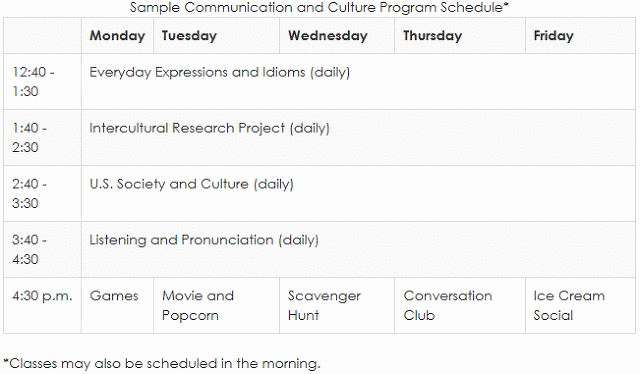Select the 2:40 - 3:30 time cell
This screenshot has height=374, width=640.
tap(42, 194)
